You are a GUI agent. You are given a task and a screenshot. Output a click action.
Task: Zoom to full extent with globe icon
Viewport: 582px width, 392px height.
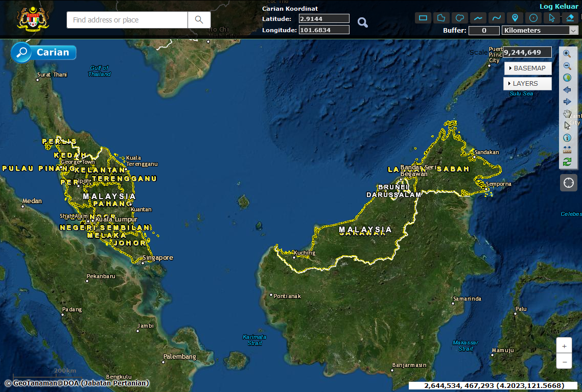click(x=567, y=78)
